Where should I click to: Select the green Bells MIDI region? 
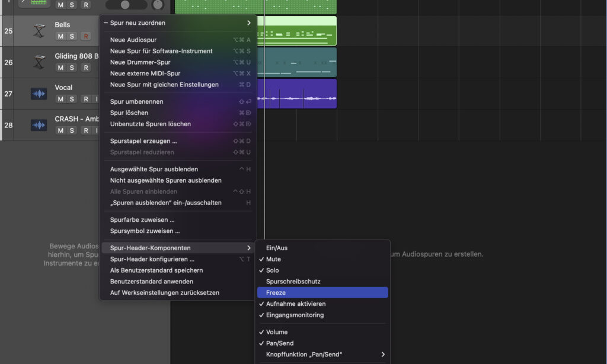click(x=296, y=31)
